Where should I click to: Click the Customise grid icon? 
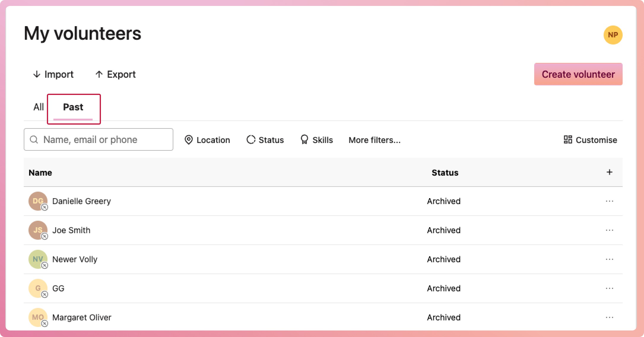(x=568, y=139)
